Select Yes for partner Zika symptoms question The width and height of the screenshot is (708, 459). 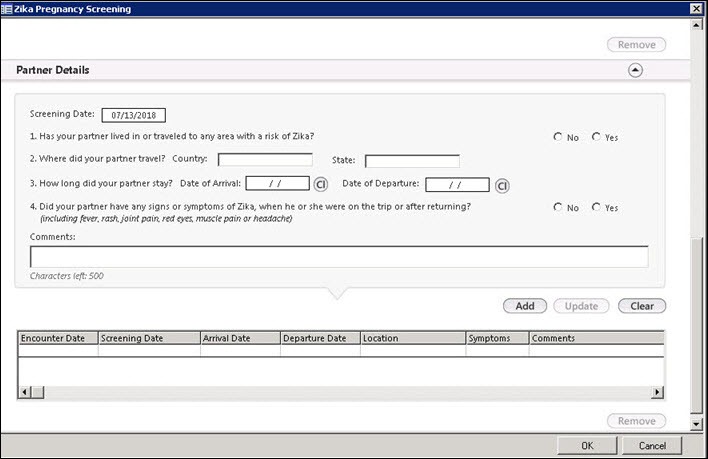[596, 207]
